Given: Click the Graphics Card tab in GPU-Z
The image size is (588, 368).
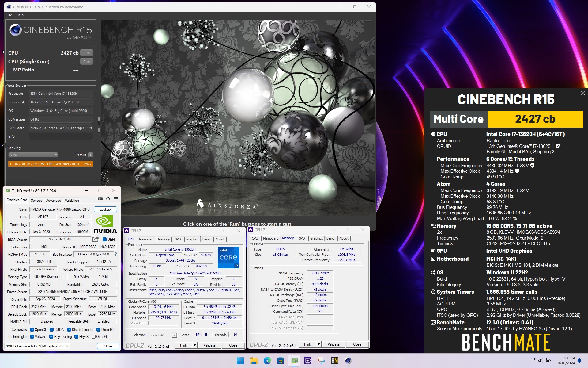Looking at the screenshot, I should tap(17, 200).
